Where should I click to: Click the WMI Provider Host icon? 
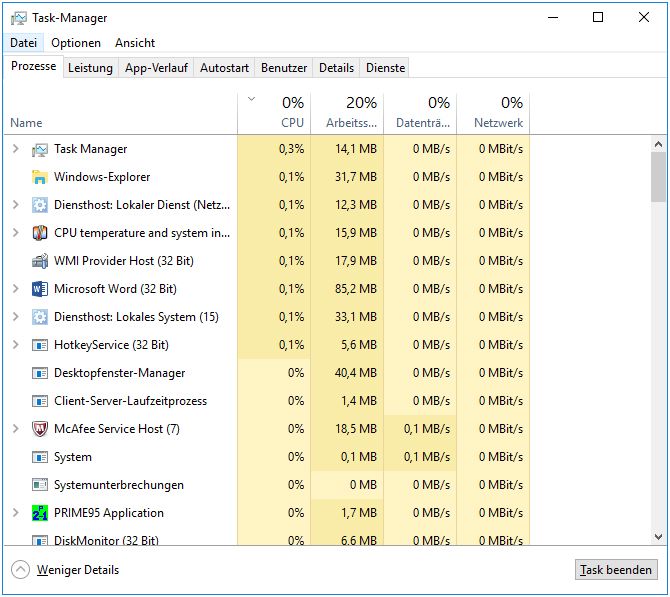40,261
